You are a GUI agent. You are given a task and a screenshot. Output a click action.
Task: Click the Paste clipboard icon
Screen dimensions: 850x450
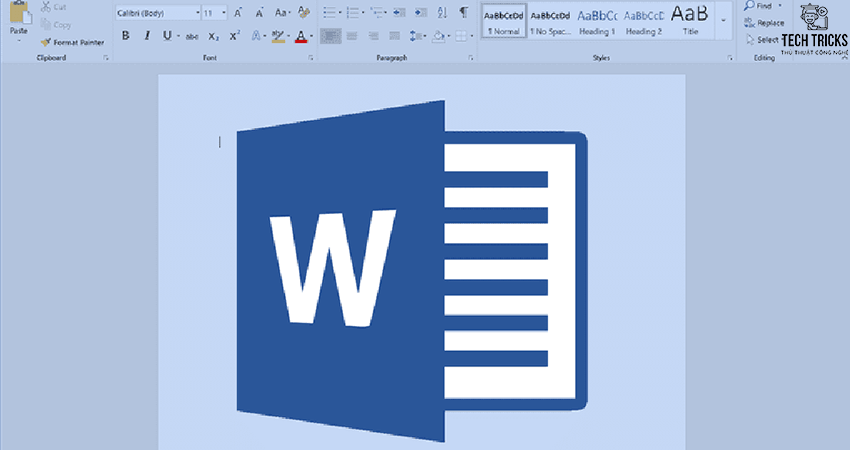click(x=20, y=12)
